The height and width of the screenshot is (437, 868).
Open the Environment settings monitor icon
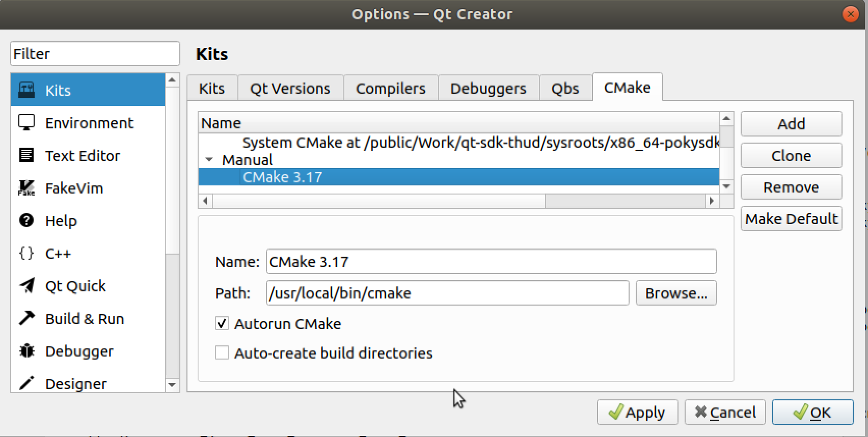point(26,123)
